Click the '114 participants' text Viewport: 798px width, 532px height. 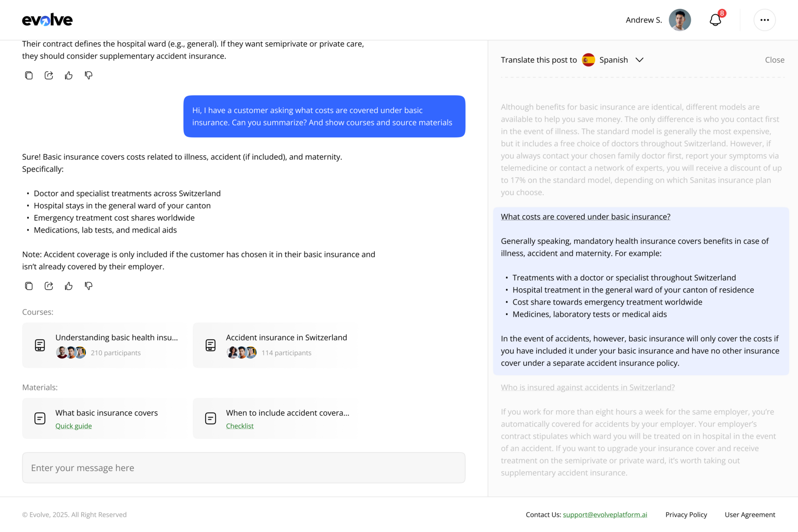pyautogui.click(x=286, y=352)
